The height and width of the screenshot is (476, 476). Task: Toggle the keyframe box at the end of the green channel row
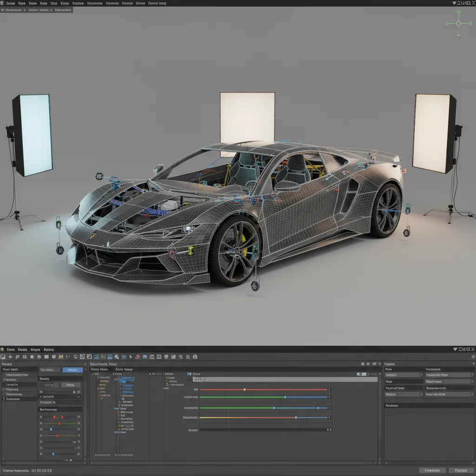click(x=329, y=397)
